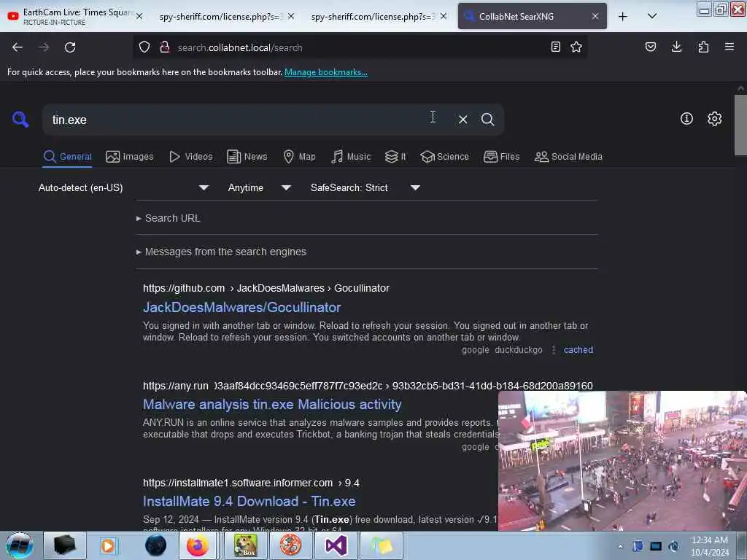This screenshot has height=560, width=747.
Task: Click the browser back arrow
Action: coord(18,47)
